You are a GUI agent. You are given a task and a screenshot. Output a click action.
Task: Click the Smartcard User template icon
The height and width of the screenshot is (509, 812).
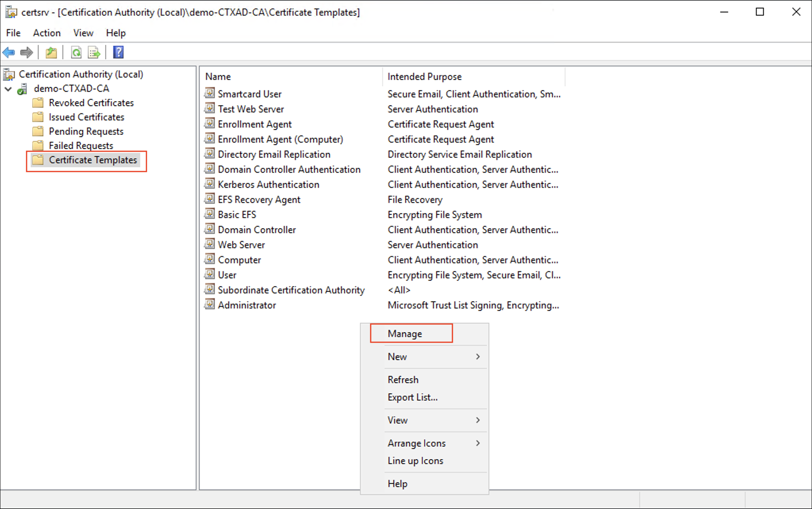coord(210,93)
